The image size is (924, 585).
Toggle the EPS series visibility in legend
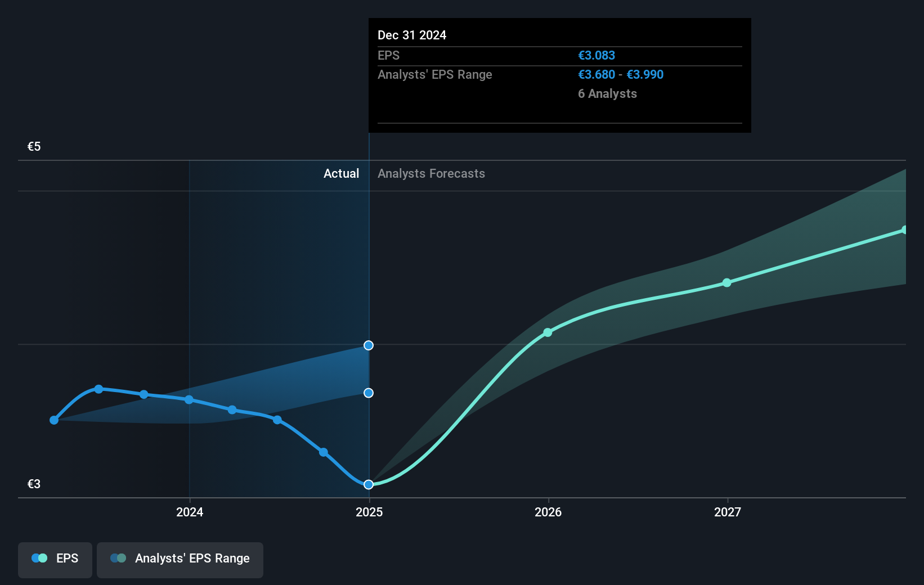[x=55, y=560]
